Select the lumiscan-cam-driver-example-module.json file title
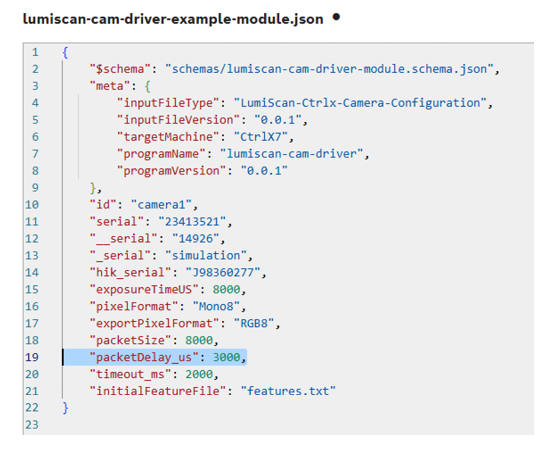Image resolution: width=558 pixels, height=450 pixels. point(173,19)
